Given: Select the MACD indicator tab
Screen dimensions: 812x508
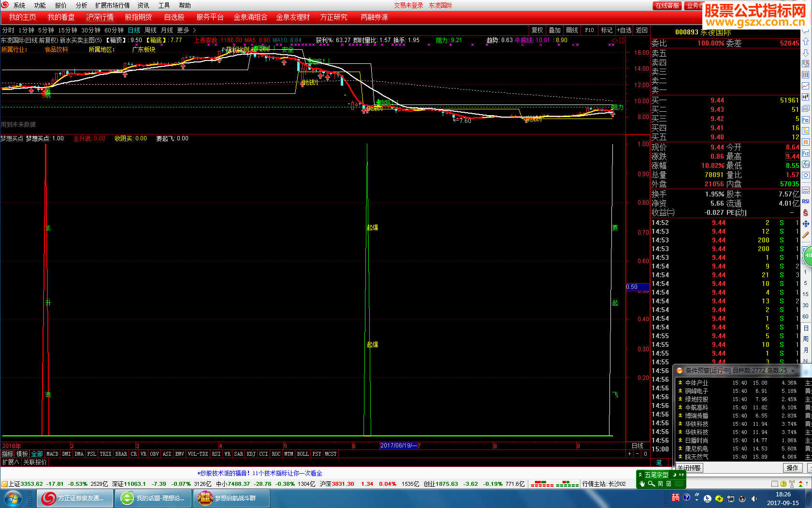Looking at the screenshot, I should (52, 454).
